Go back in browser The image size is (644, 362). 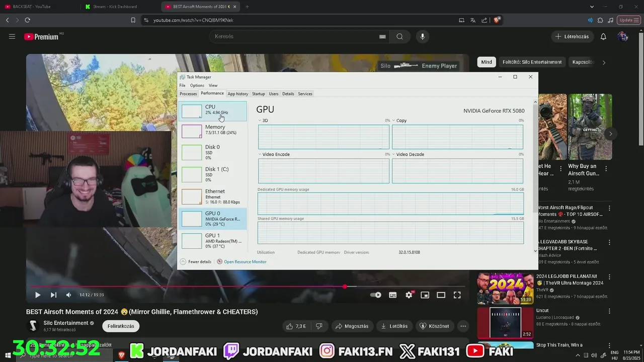pos(7,20)
